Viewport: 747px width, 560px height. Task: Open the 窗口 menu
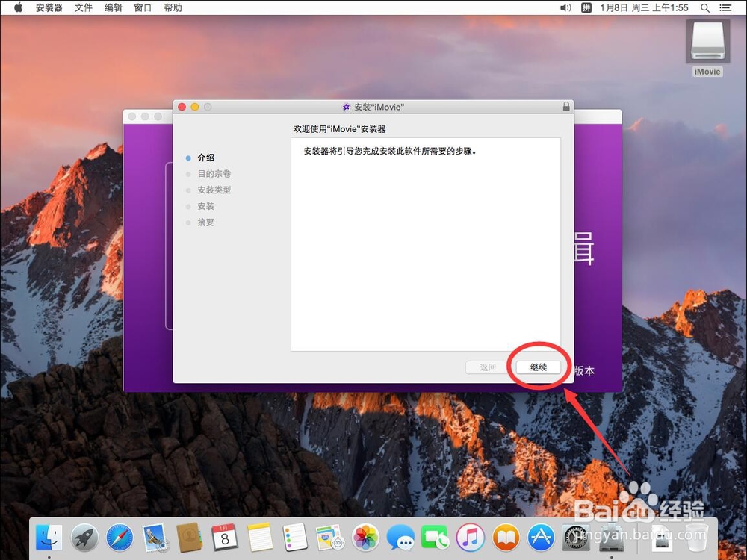143,7
